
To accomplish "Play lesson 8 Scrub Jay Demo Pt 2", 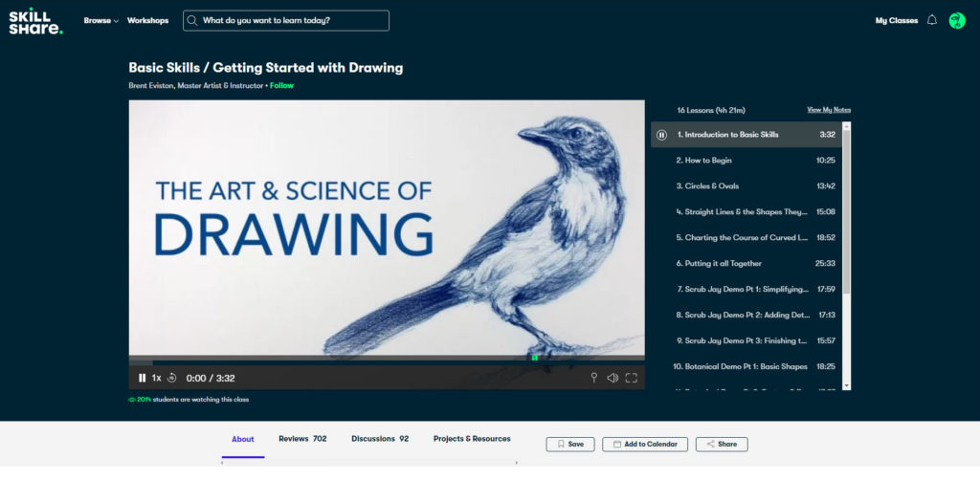I will pos(746,315).
